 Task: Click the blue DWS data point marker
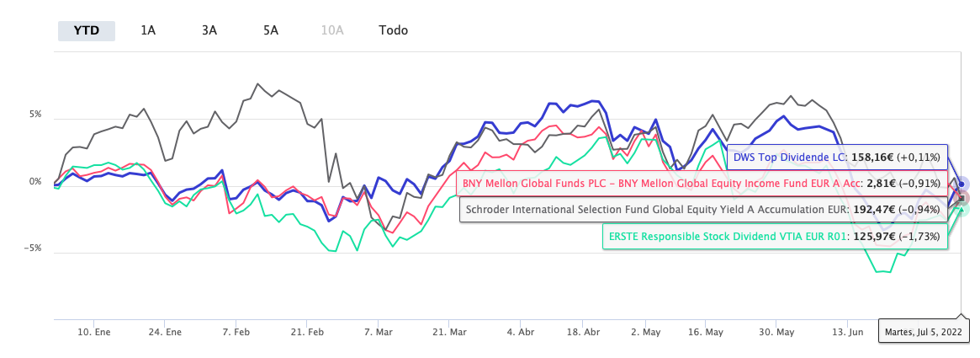pos(961,184)
